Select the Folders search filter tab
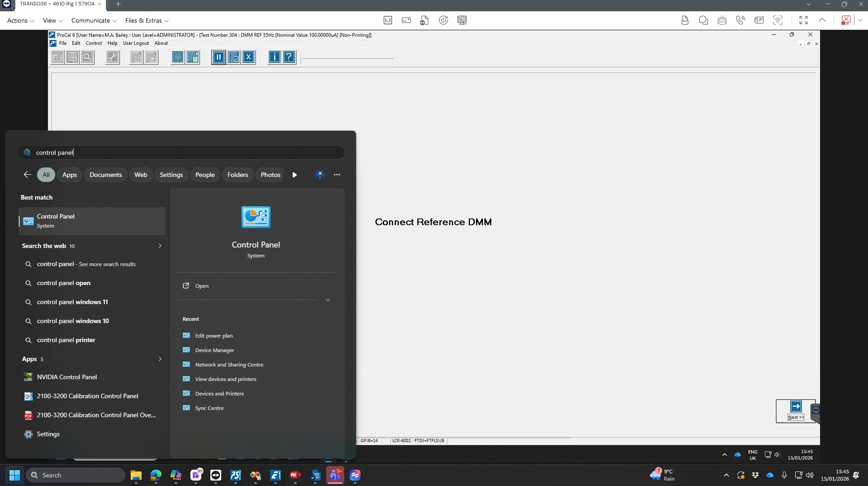 click(x=237, y=175)
